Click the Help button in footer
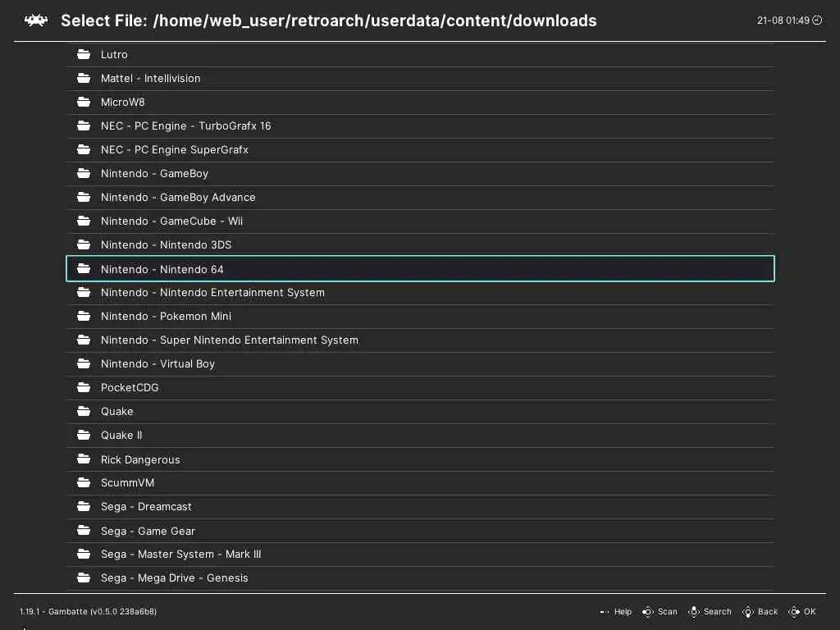840x630 pixels. click(615, 611)
